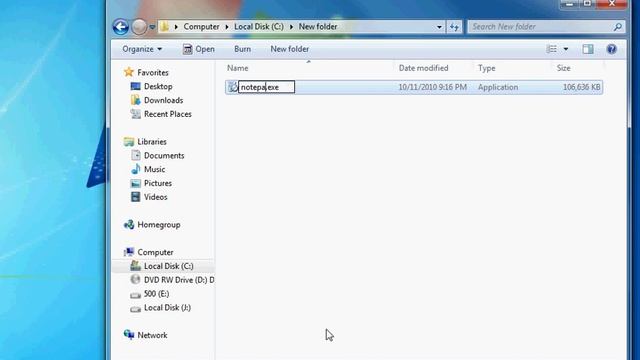Click the 106,636 KB size cell
The height and width of the screenshot is (360, 640).
click(582, 87)
